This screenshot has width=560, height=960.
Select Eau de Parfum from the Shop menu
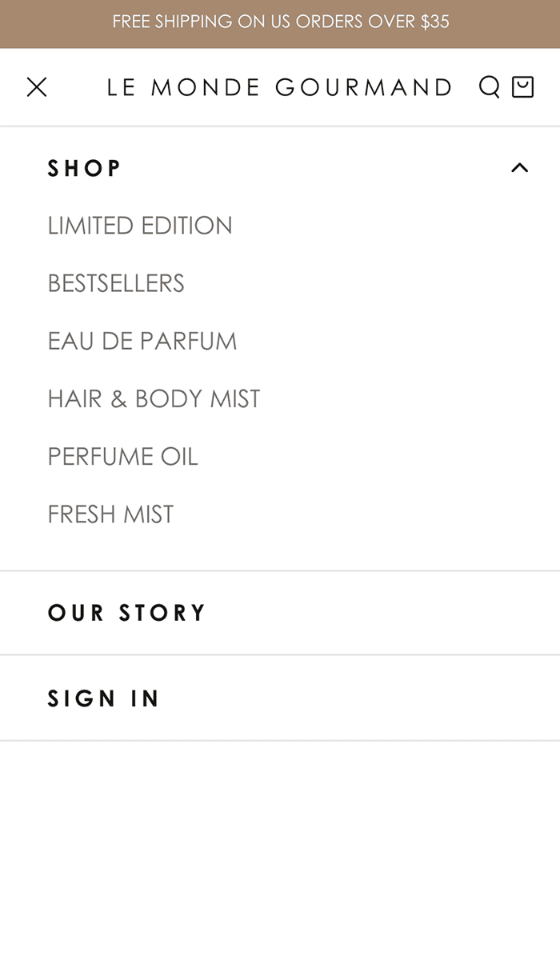pos(142,341)
